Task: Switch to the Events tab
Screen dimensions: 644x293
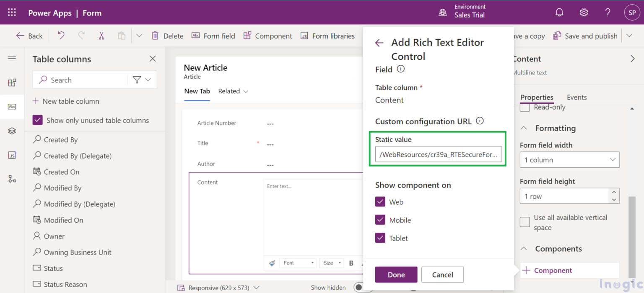Action: (576, 97)
